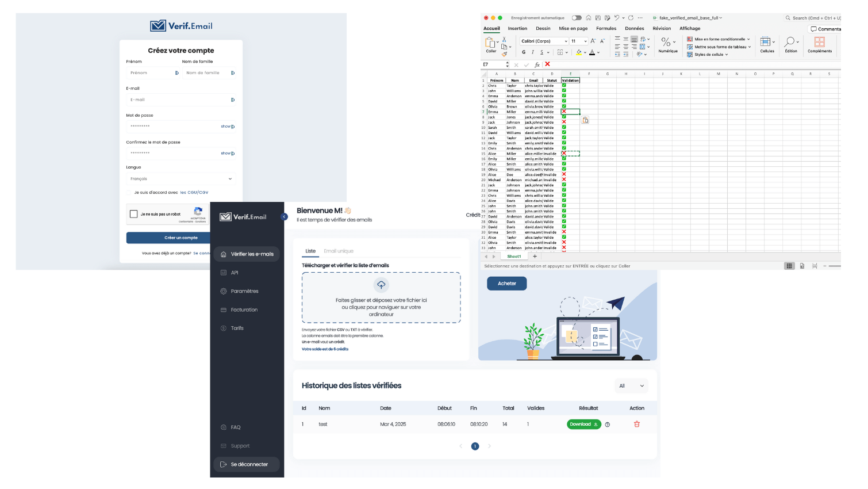
Task: Open the font size 11 dropdown
Action: tap(585, 41)
